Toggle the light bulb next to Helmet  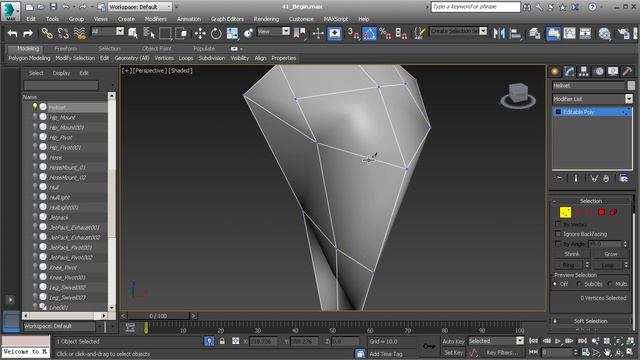[35, 107]
